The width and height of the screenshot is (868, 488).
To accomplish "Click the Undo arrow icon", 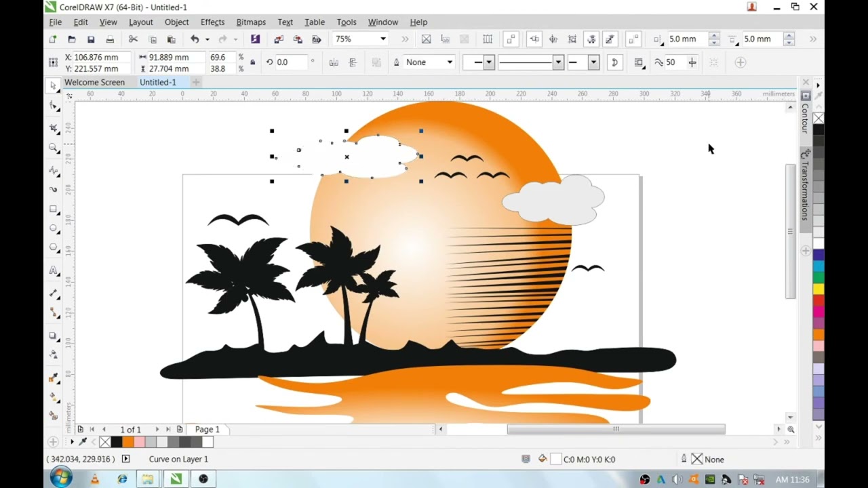I will [195, 39].
